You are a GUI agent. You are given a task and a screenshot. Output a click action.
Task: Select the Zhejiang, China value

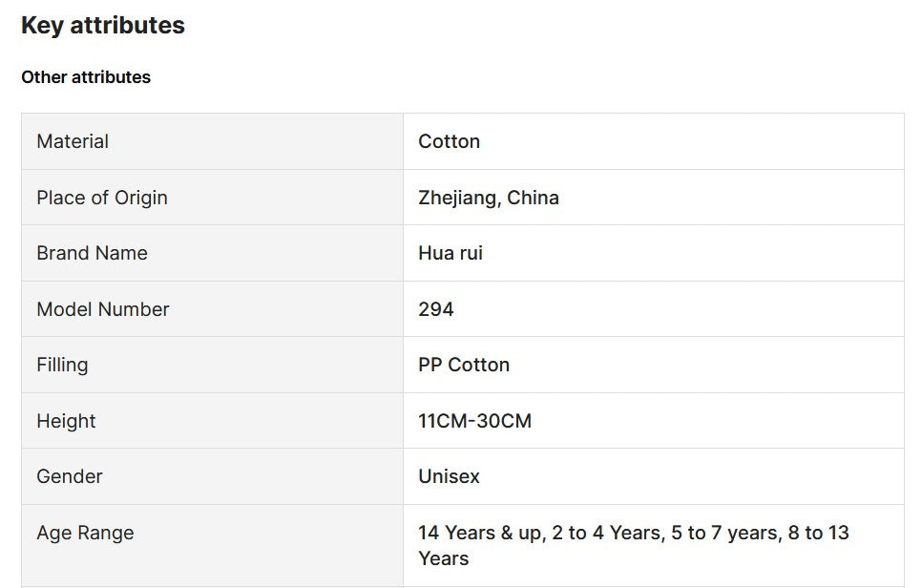(x=488, y=198)
